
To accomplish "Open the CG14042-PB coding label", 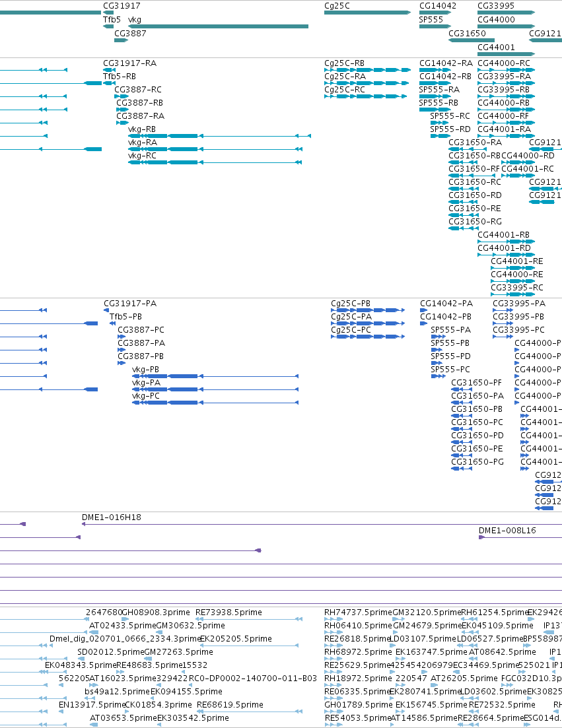I will coord(446,317).
